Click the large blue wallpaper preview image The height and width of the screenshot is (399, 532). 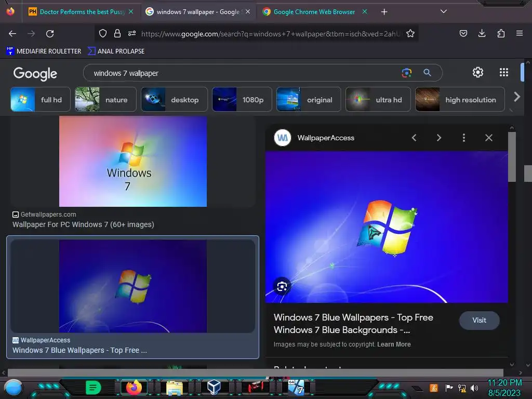point(387,227)
